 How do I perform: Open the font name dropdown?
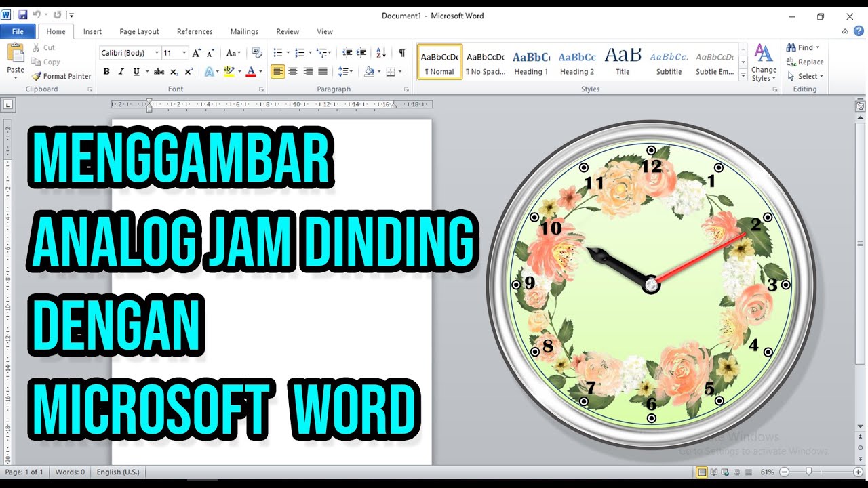pyautogui.click(x=157, y=53)
